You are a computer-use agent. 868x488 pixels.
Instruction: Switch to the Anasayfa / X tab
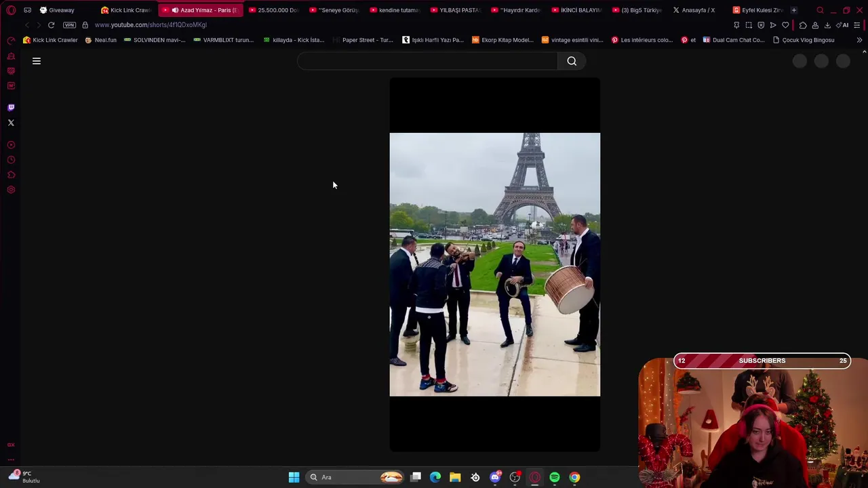click(697, 10)
